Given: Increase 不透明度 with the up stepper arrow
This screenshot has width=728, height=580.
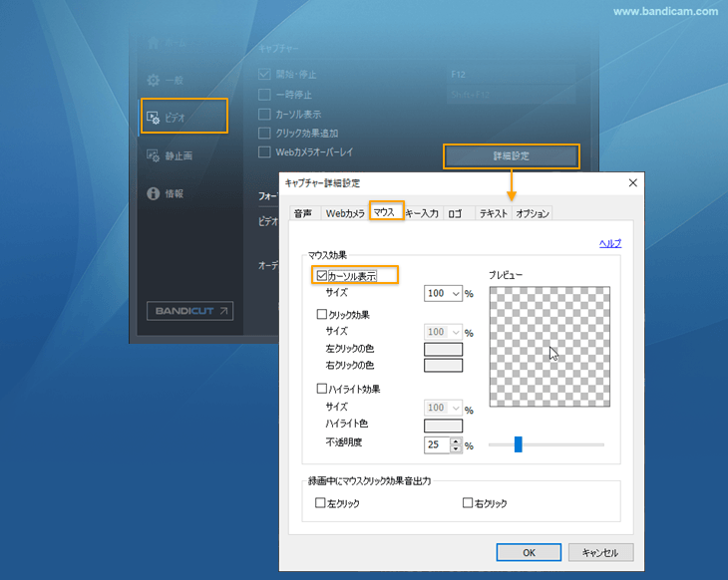Looking at the screenshot, I should coord(456,441).
